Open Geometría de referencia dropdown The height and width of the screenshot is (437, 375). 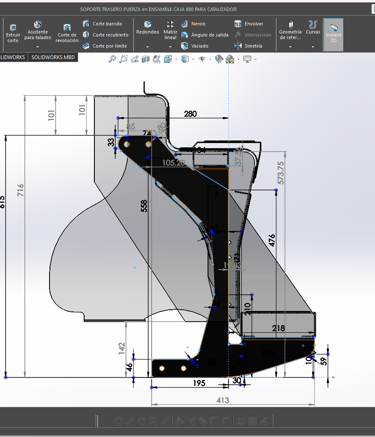coord(290,47)
